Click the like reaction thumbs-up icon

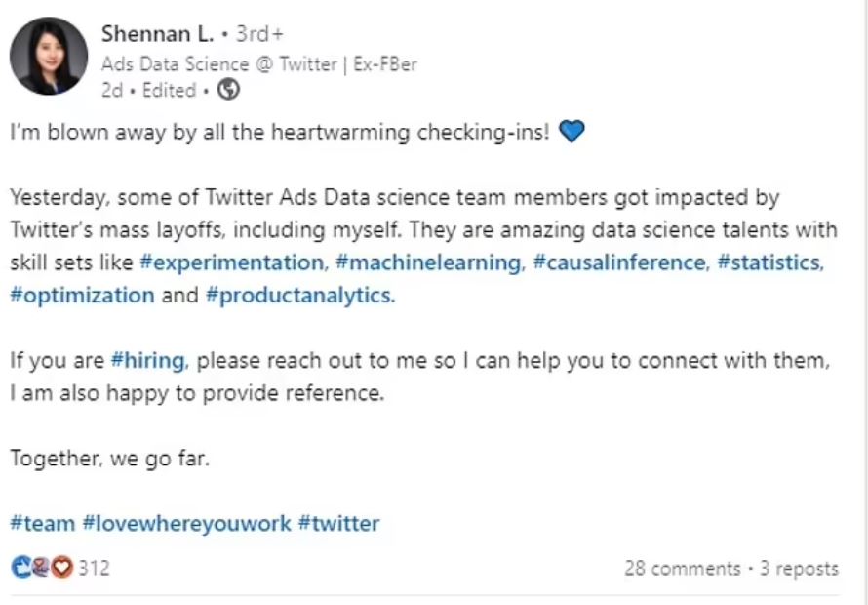pyautogui.click(x=21, y=567)
